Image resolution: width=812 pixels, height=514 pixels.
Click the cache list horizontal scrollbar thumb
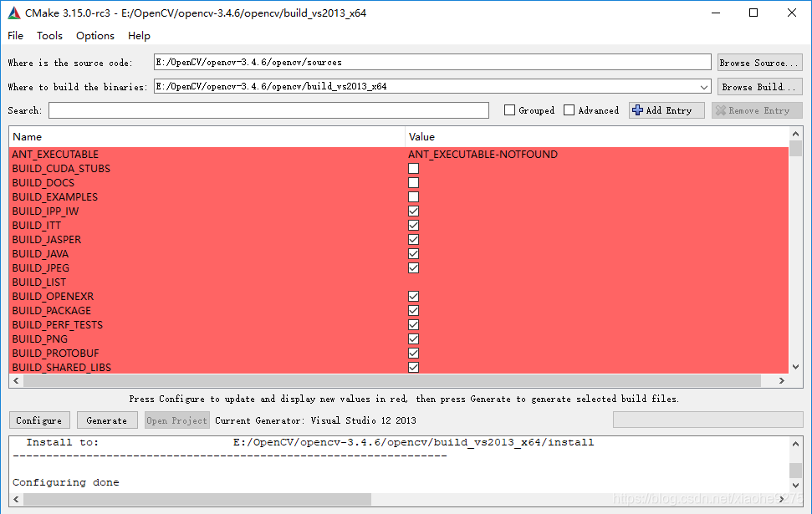[392, 380]
